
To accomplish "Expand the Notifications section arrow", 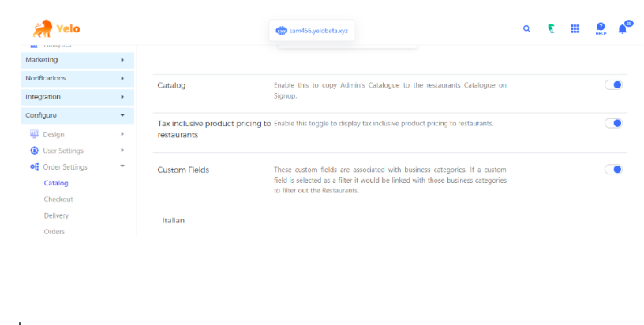I will [122, 78].
